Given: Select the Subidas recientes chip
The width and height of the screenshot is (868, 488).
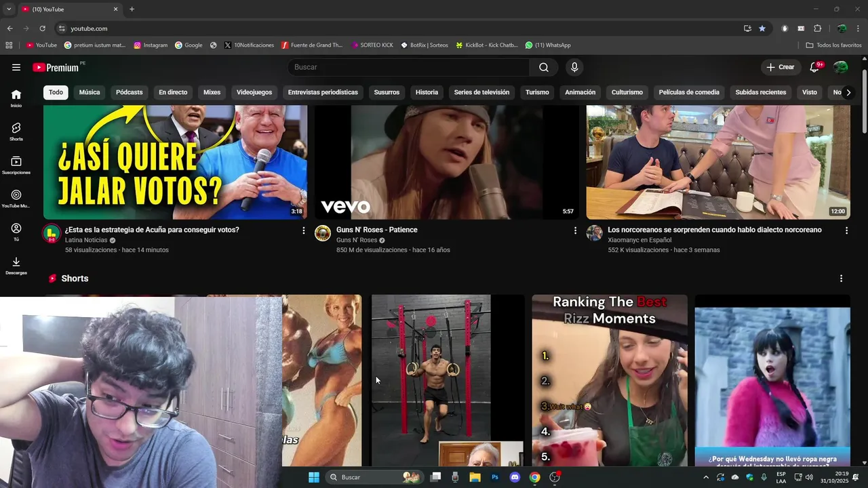Looking at the screenshot, I should (x=761, y=92).
